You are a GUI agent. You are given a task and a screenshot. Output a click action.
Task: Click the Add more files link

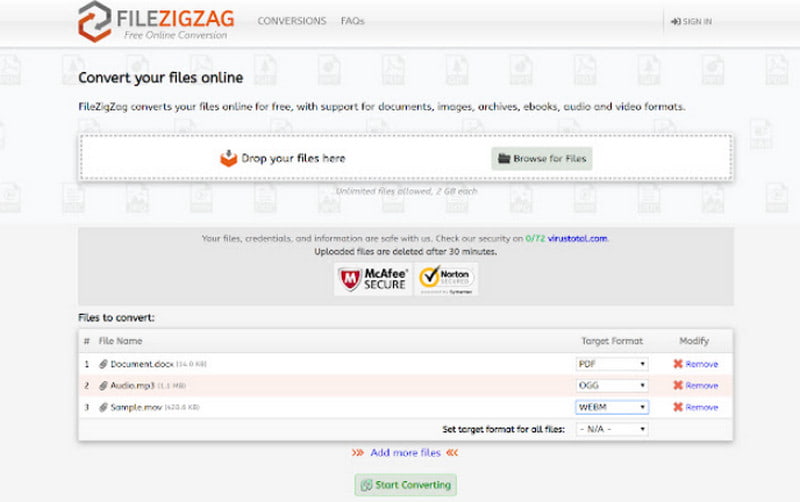click(405, 453)
